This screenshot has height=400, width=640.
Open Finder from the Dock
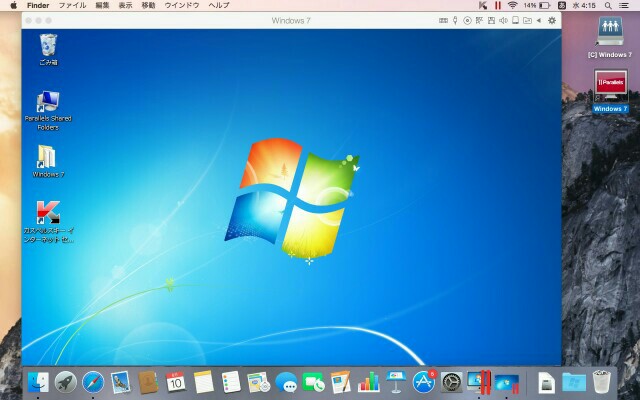point(38,382)
